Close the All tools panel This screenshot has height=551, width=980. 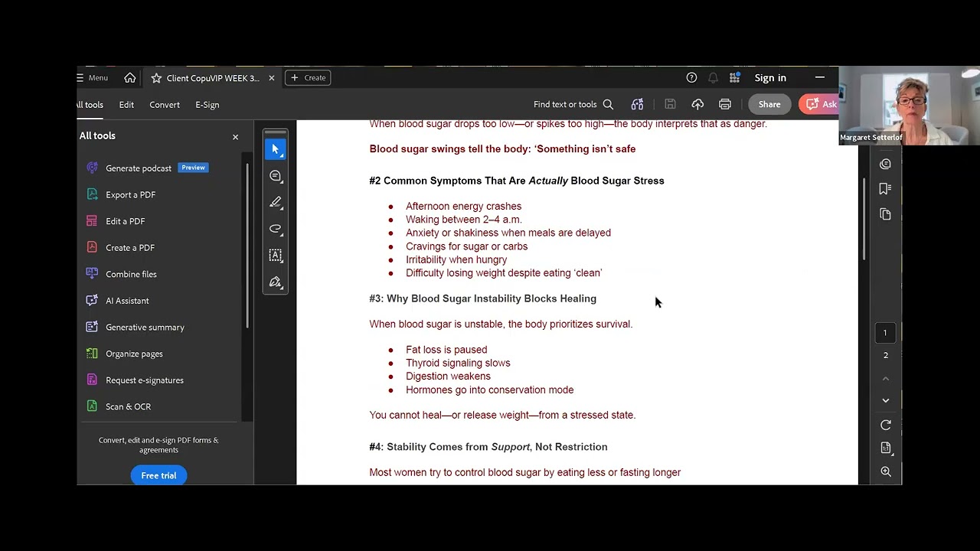coord(235,137)
